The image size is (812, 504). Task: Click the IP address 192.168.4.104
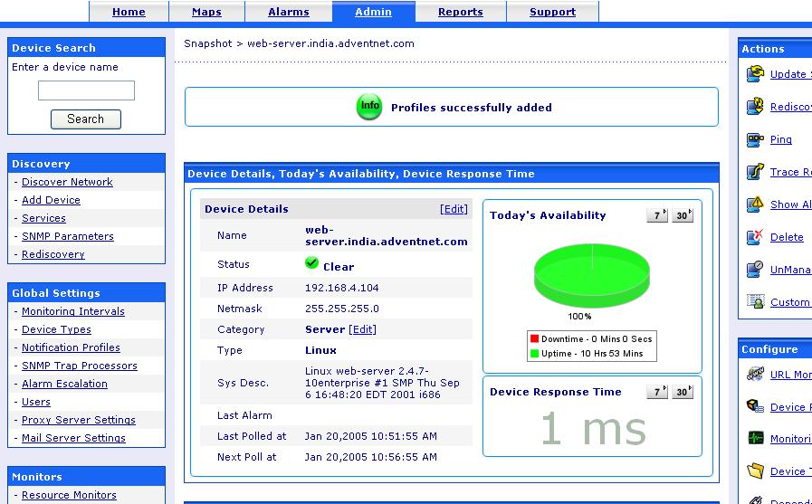pyautogui.click(x=341, y=288)
